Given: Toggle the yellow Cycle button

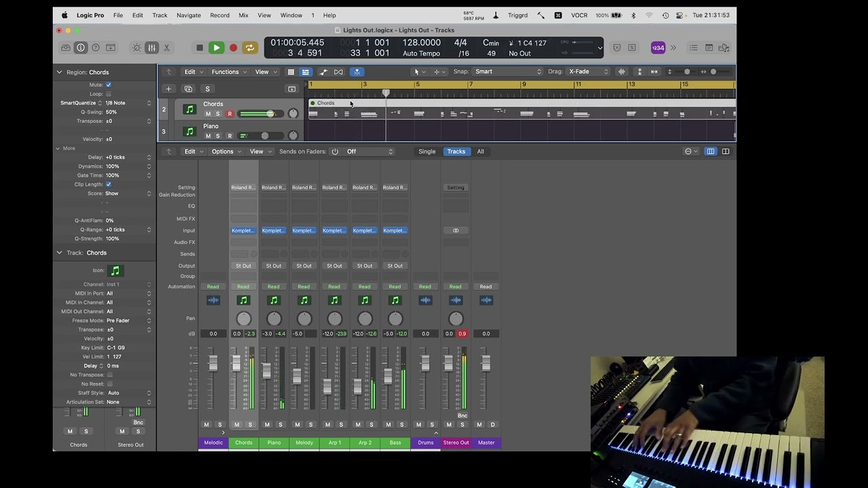Looking at the screenshot, I should coord(250,47).
